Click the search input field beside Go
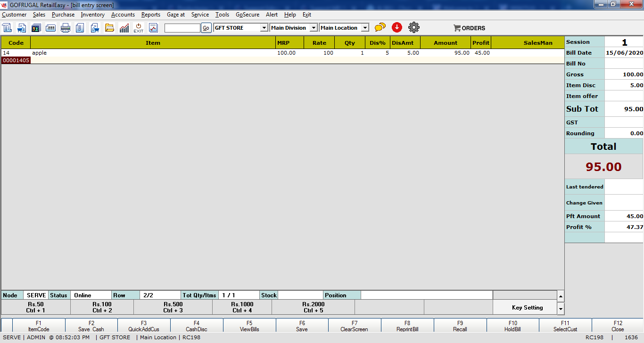The height and width of the screenshot is (343, 644). tap(182, 28)
